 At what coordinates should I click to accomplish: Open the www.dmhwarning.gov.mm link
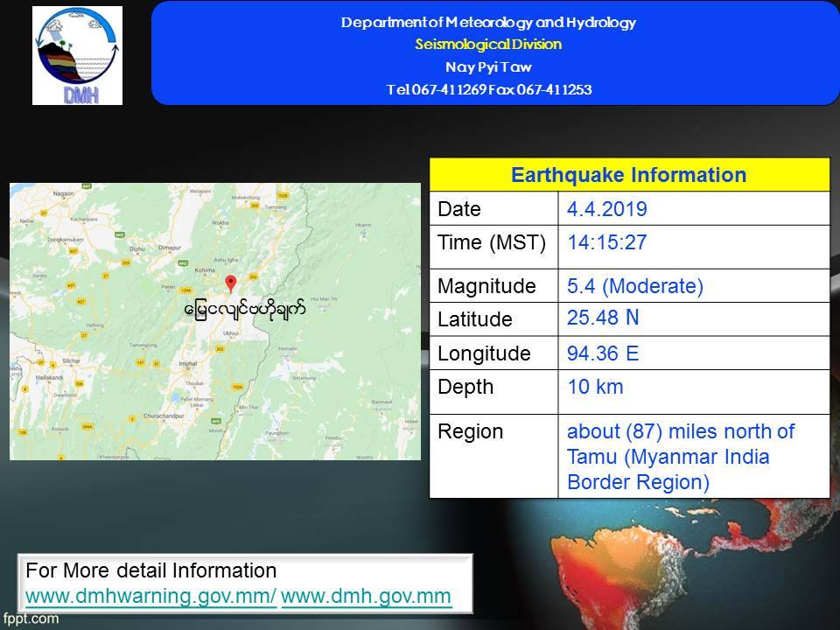(150, 597)
